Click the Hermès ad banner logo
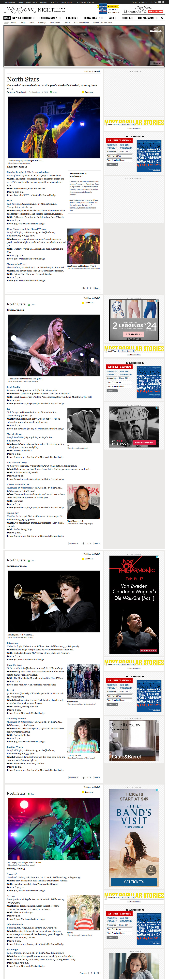This screenshot has width=169, height=980. tap(156, 30)
